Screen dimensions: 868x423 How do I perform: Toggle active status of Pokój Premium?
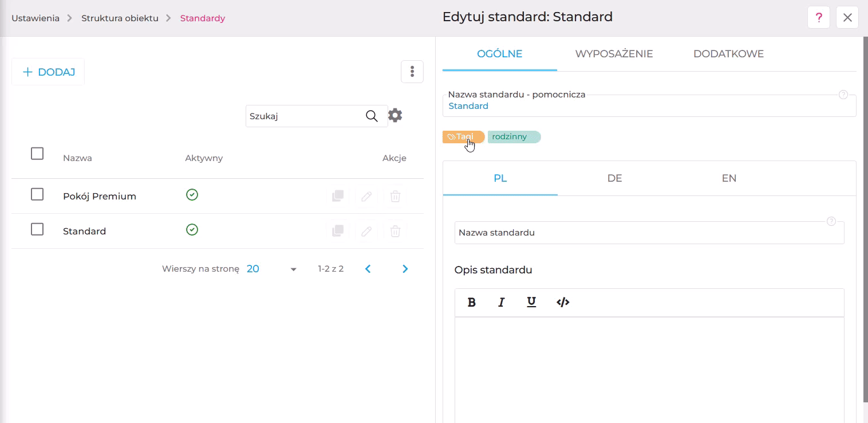192,195
